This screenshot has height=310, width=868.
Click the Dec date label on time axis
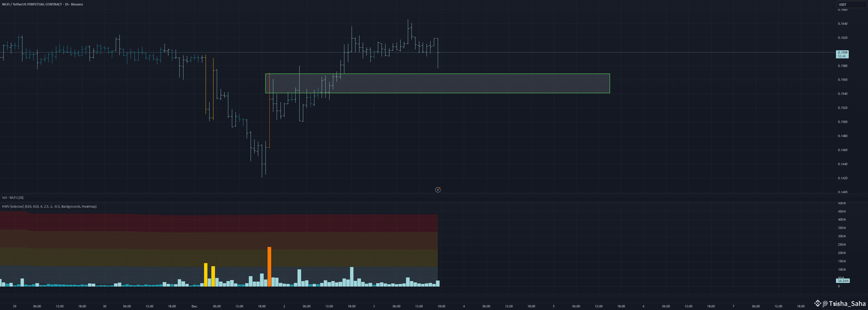[194, 306]
